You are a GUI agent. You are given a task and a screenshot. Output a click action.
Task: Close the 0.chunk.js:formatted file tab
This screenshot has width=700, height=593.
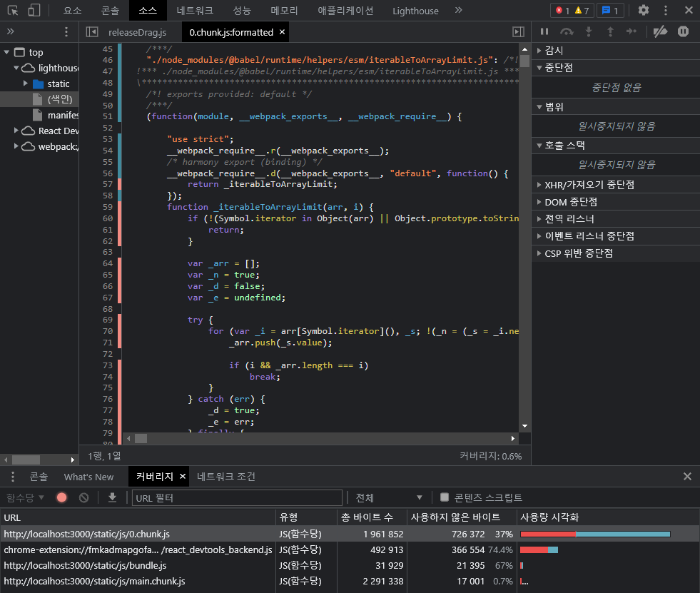coord(282,31)
